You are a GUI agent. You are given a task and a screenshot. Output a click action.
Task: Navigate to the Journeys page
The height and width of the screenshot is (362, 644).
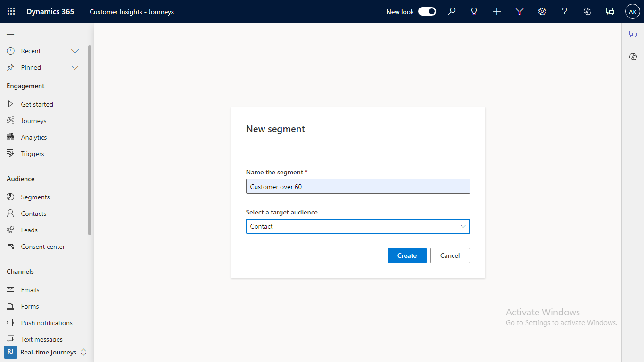34,121
